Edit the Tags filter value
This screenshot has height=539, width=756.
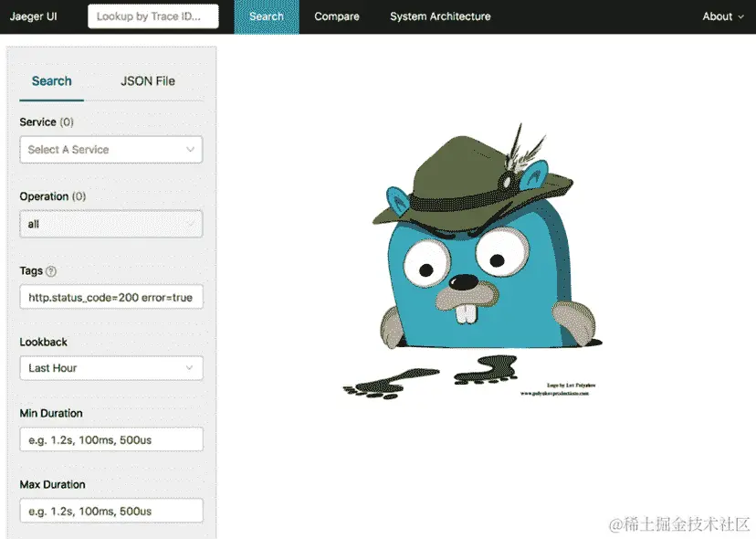(110, 296)
